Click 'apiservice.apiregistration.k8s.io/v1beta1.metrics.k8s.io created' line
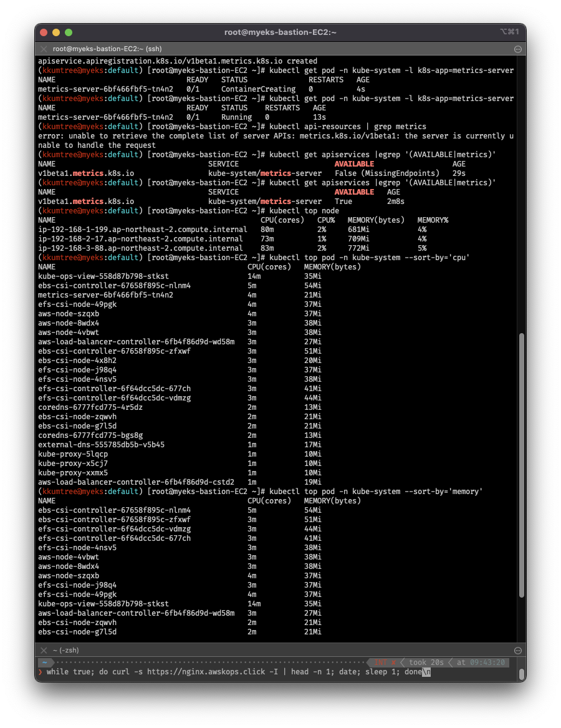This screenshot has width=561, height=728. (178, 61)
